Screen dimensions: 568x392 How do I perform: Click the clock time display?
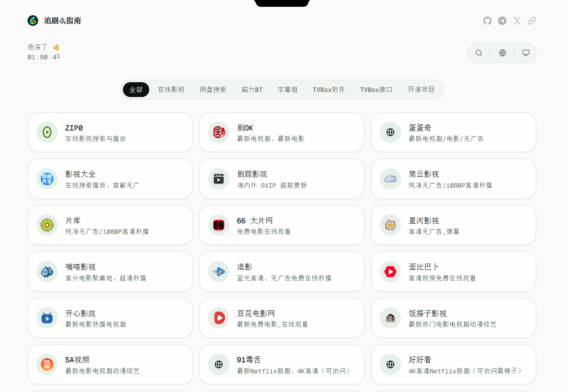[x=44, y=57]
